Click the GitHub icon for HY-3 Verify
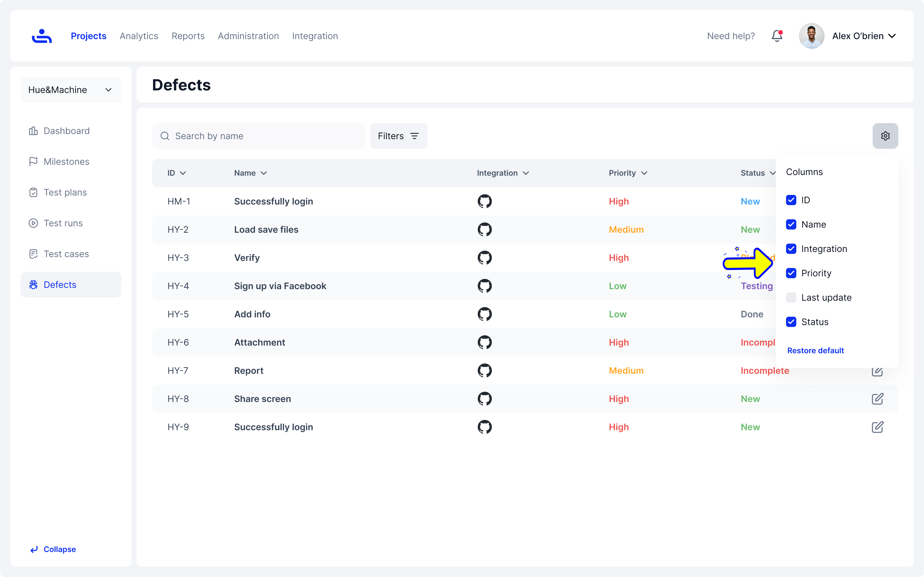The image size is (924, 577). [484, 258]
